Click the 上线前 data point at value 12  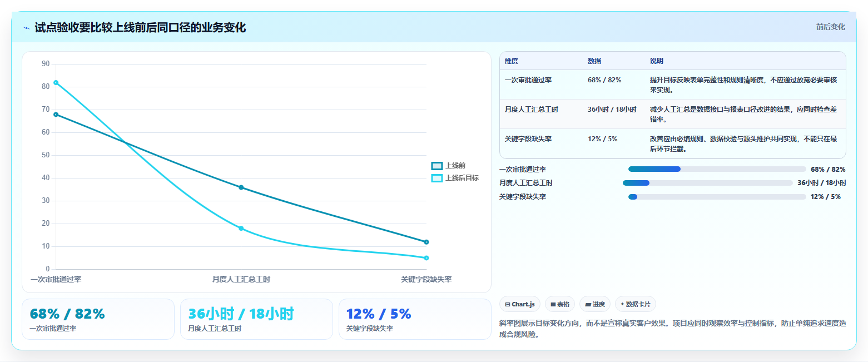426,242
